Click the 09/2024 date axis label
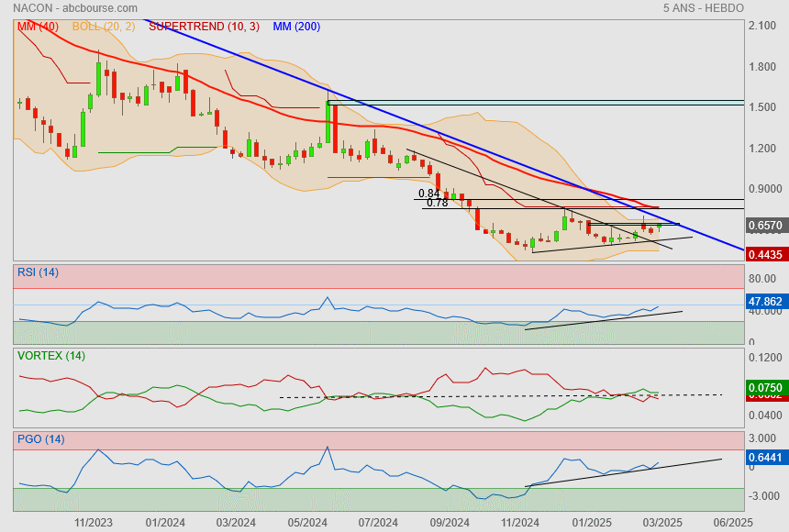The width and height of the screenshot is (789, 532). (450, 523)
